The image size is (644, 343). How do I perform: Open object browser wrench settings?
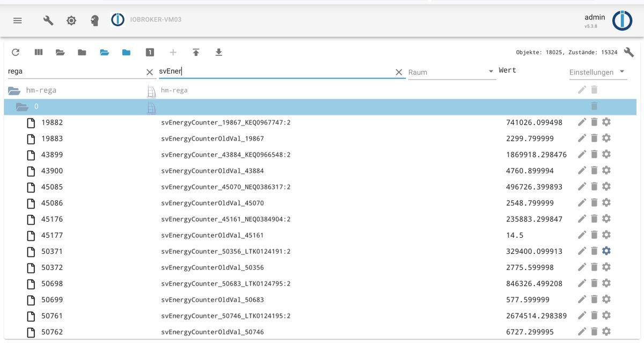point(629,52)
